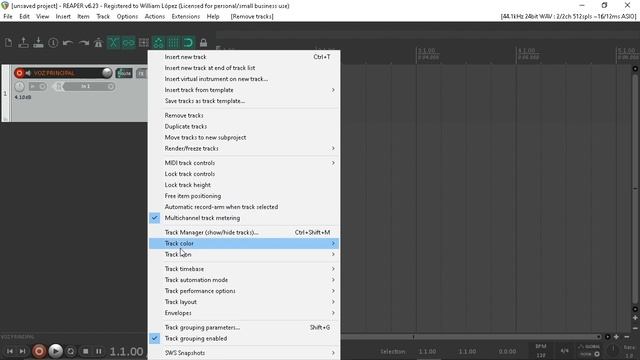Screen dimensions: 640x360
Task: Click the Undo arrow icon
Action: (68, 42)
